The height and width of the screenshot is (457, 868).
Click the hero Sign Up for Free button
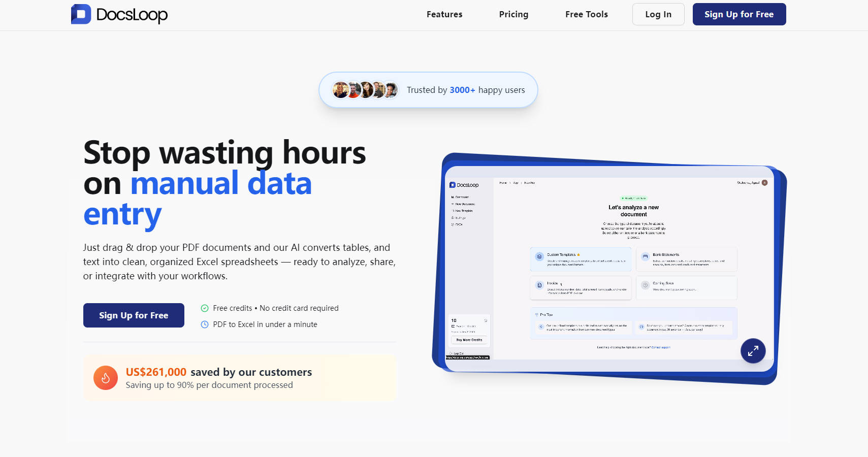coord(134,315)
